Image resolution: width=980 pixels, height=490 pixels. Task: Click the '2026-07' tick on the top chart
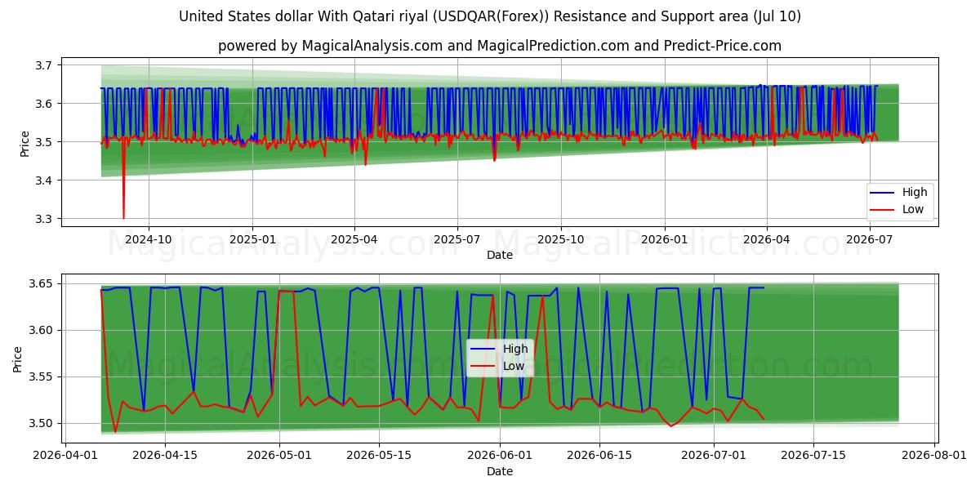869,239
